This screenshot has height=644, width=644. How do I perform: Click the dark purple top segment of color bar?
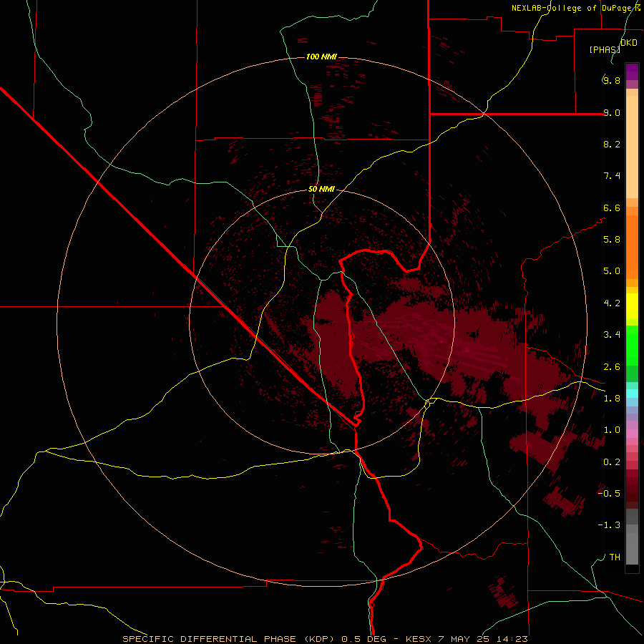tap(632, 68)
